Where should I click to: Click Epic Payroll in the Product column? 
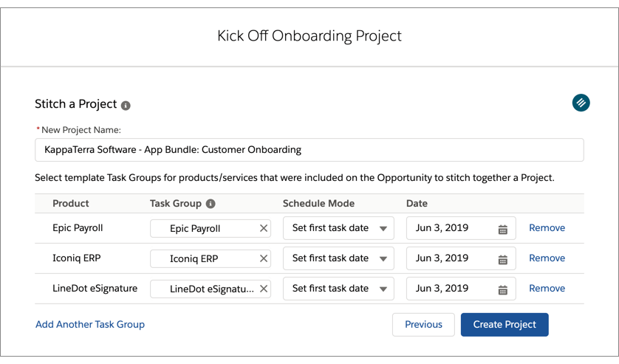tap(78, 228)
